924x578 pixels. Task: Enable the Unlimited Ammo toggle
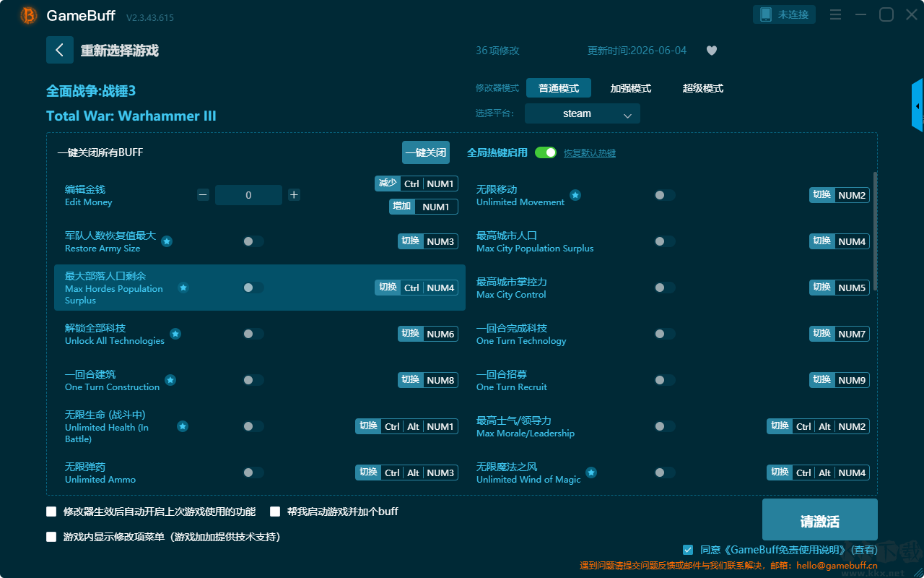click(253, 473)
